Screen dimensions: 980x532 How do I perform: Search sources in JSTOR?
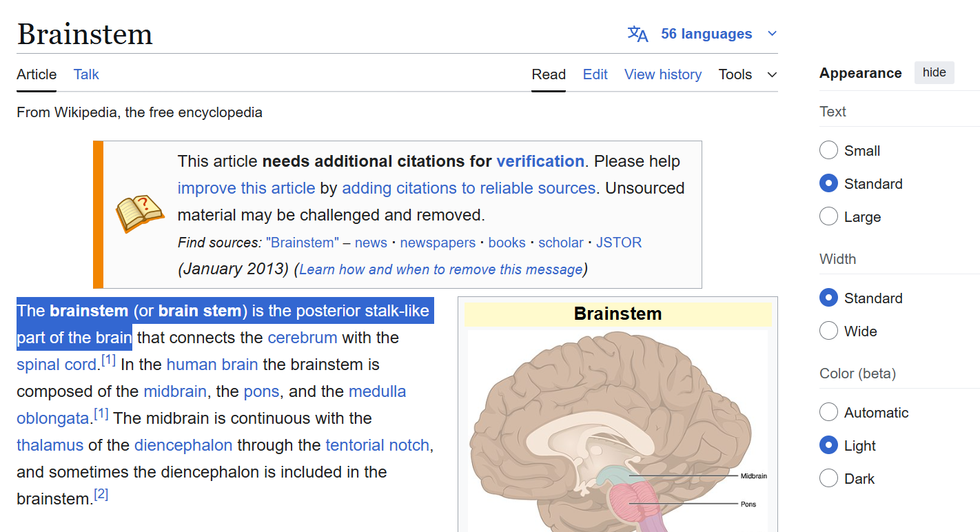619,243
